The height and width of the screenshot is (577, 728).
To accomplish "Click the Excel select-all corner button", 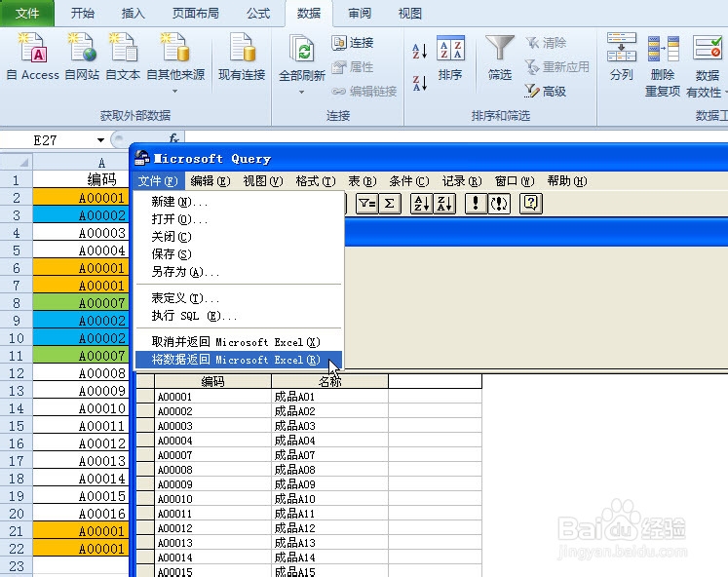I will click(x=17, y=163).
